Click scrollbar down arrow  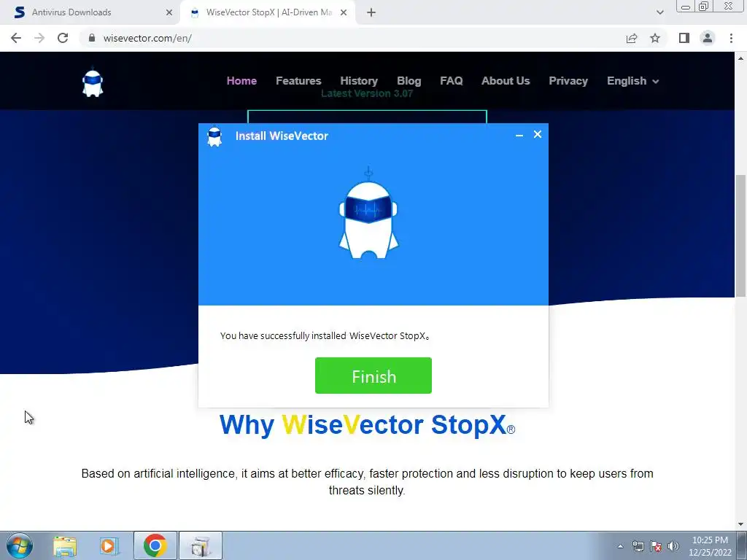pos(741,524)
